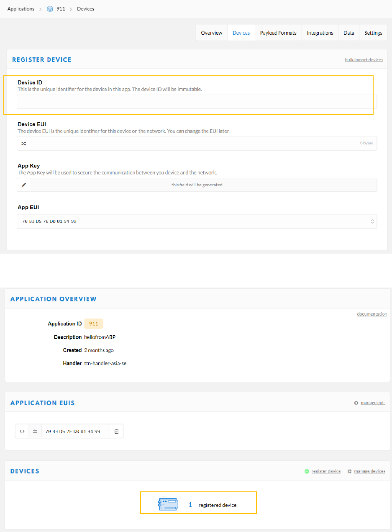Open the Payload Formats tab
Screen dimensions: 392x532
click(x=278, y=33)
